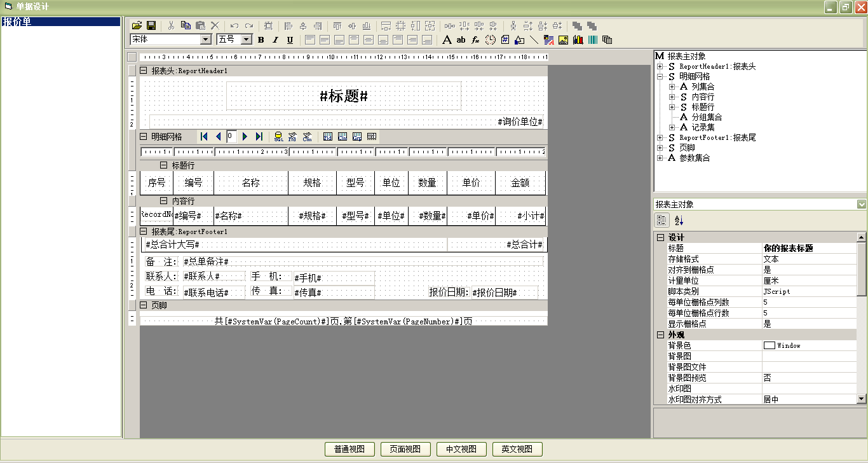
Task: Switch to 页面视图 tab
Action: [x=405, y=449]
